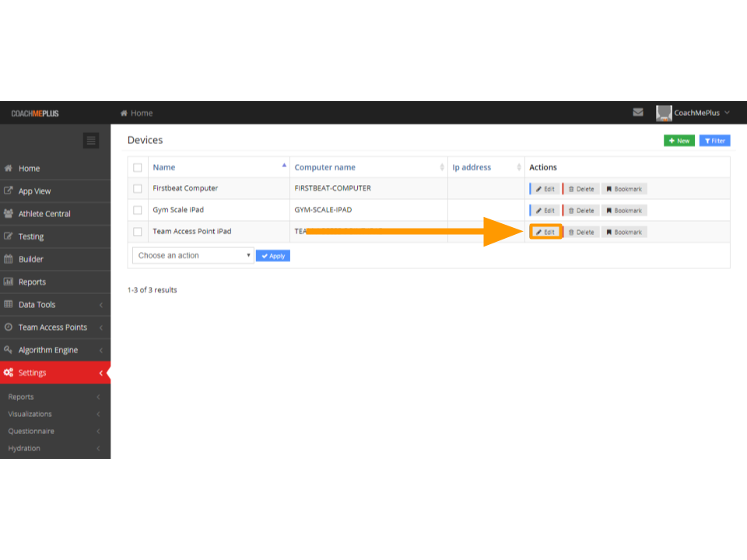The image size is (747, 560).
Task: Click the 1-3 of 3 results text
Action: 152,289
